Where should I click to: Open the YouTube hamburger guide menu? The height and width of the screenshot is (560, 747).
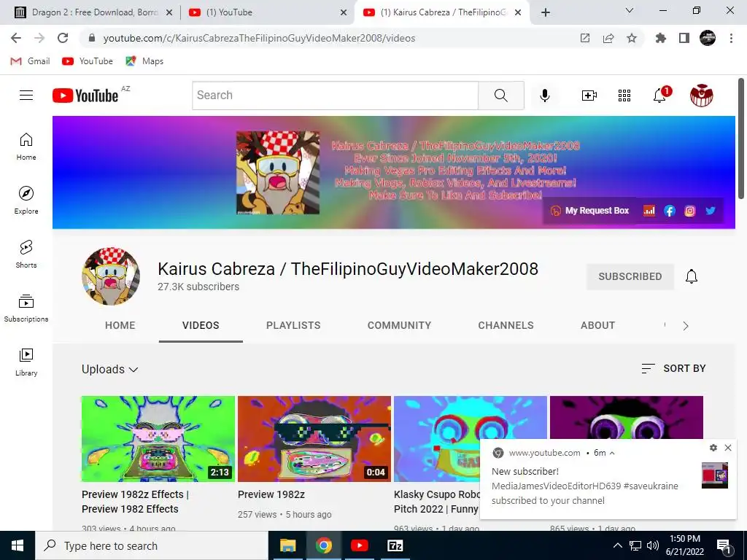pos(26,96)
